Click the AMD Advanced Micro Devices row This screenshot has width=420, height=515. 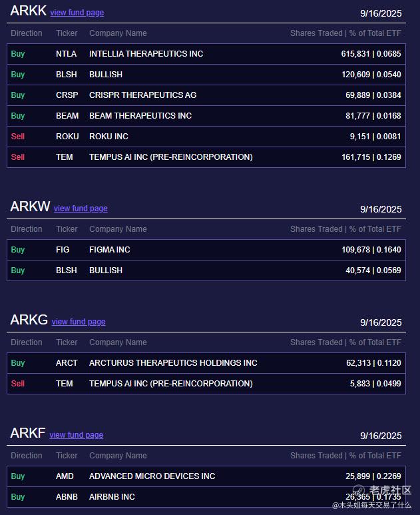(x=206, y=476)
